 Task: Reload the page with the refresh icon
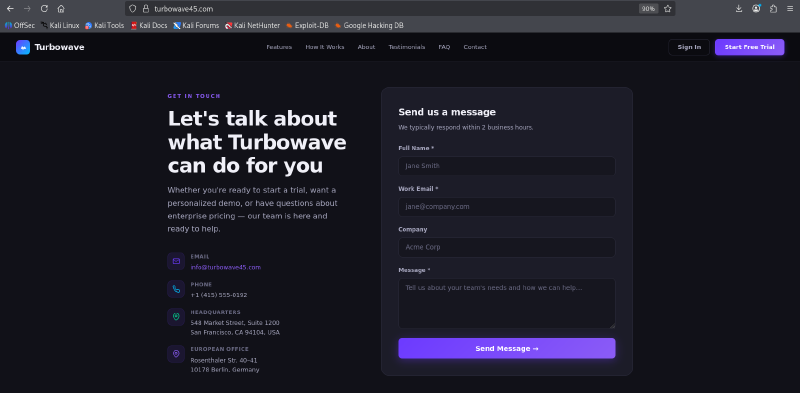tap(44, 9)
